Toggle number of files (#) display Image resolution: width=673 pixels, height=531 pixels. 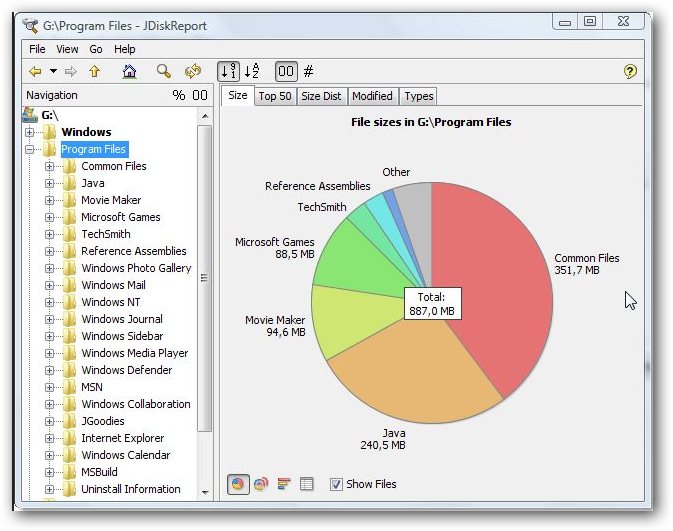coord(309,71)
